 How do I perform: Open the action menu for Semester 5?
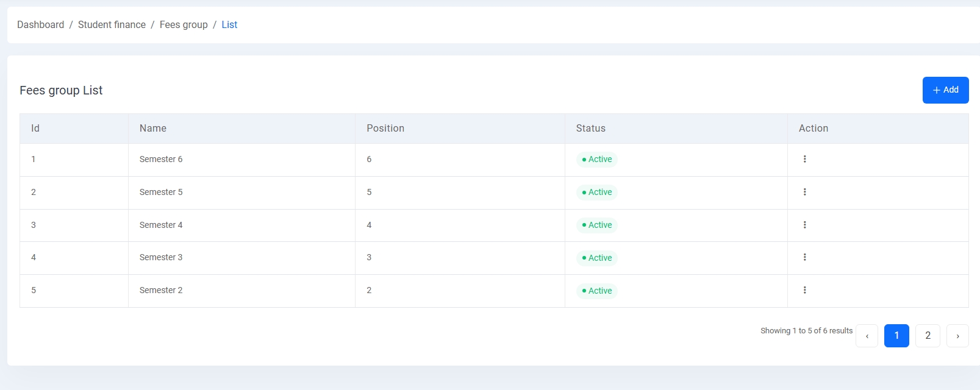[805, 192]
